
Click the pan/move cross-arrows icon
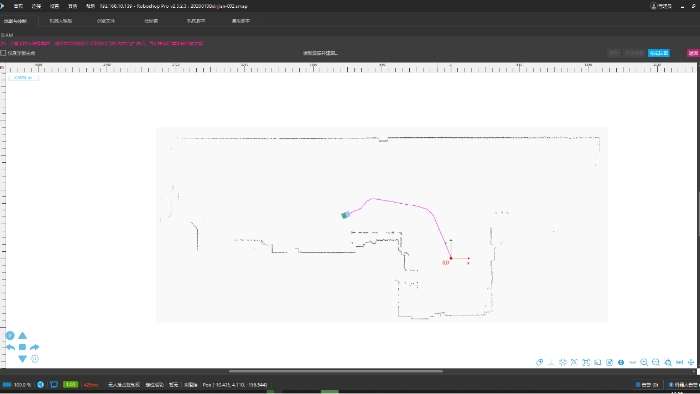pyautogui.click(x=691, y=362)
